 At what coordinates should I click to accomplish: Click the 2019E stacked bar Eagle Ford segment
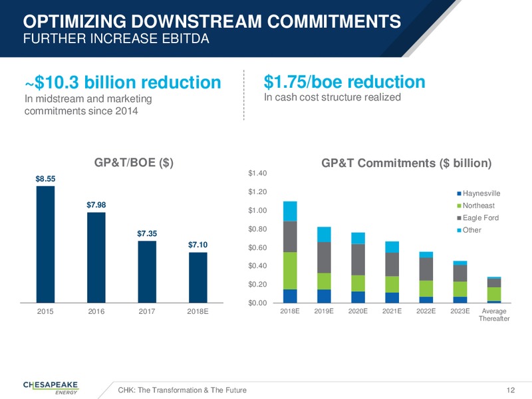click(324, 257)
